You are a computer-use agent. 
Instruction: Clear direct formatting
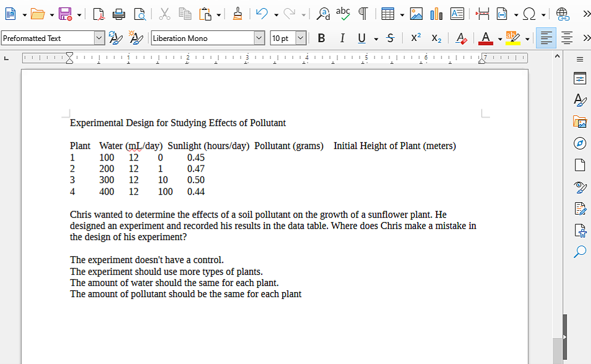461,38
